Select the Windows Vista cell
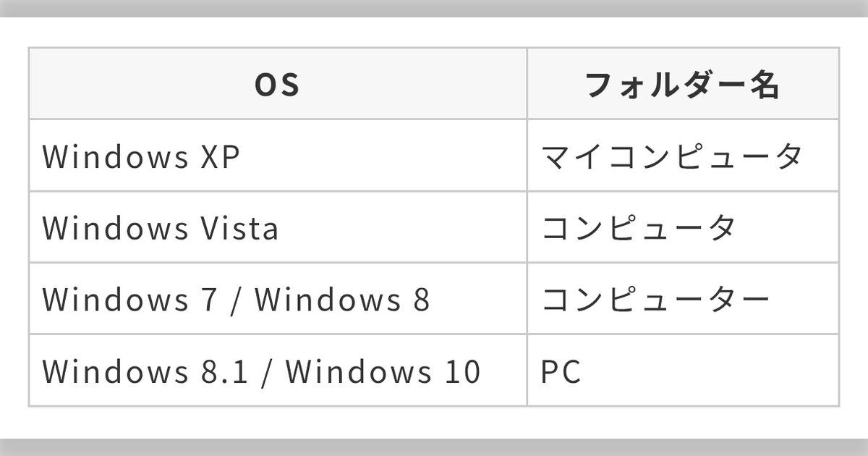Viewport: 868px width, 456px height. coord(161,228)
